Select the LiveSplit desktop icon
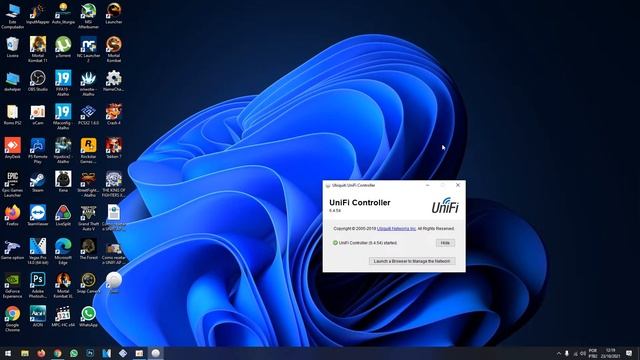The height and width of the screenshot is (360, 640). [63, 216]
